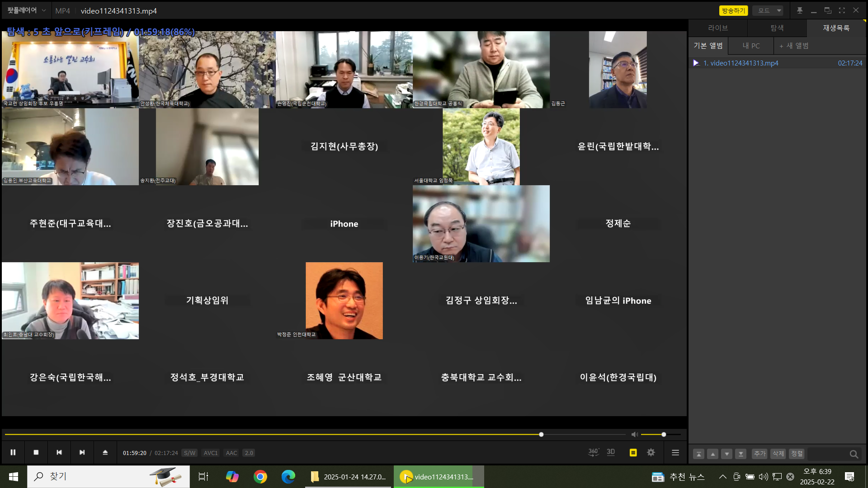
Task: Open the 모드 dropdown
Action: tap(768, 10)
